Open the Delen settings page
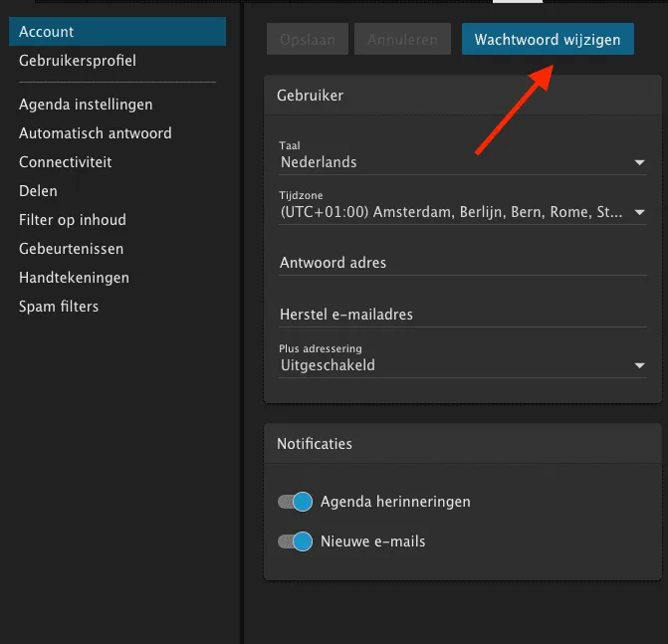The height and width of the screenshot is (644, 668). click(38, 191)
